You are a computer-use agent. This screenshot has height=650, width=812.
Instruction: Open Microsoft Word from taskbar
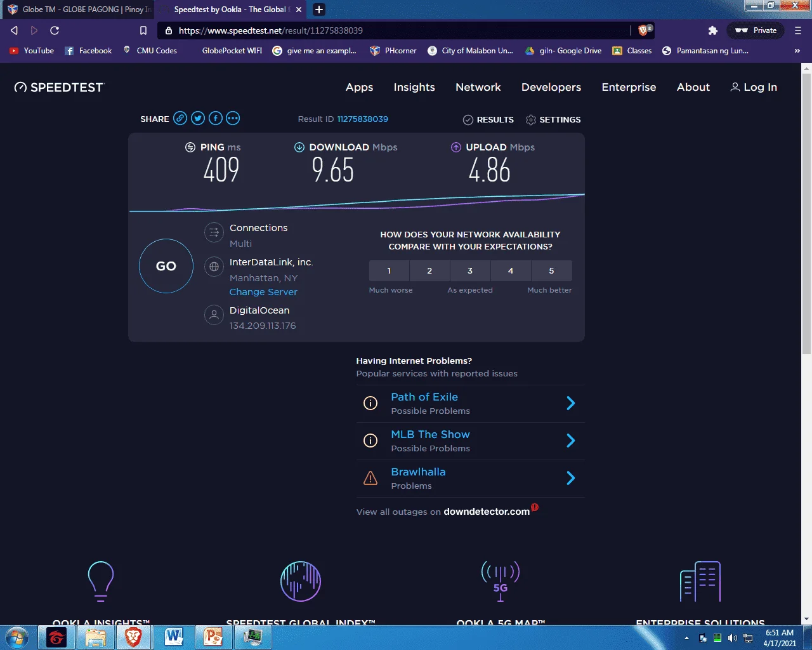tap(173, 637)
